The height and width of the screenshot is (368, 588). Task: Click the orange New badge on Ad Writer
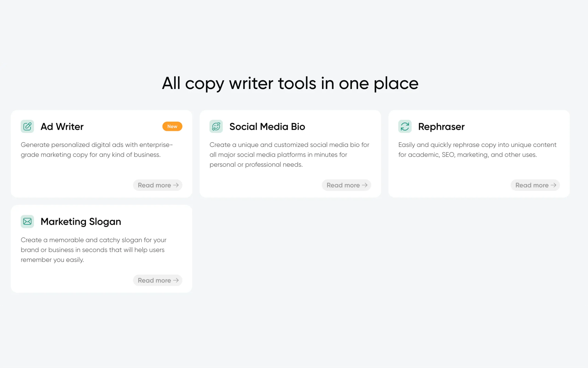172,126
